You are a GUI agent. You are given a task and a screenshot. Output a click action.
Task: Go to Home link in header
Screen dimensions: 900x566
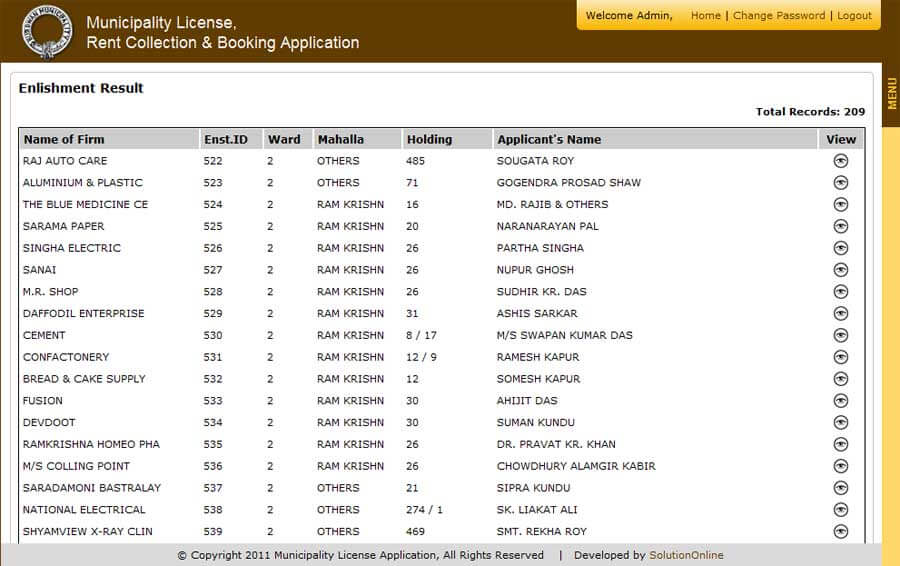tap(705, 15)
